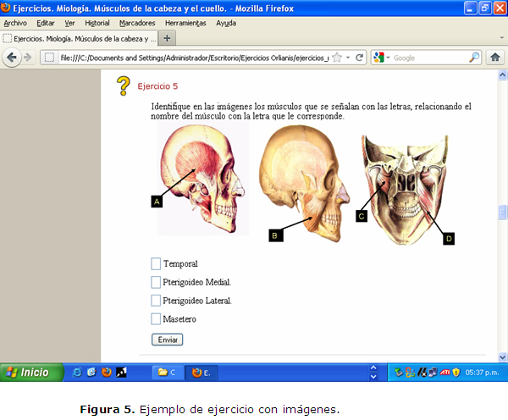508x420 pixels.
Task: Bookmark this page with star icon
Action: 337,58
